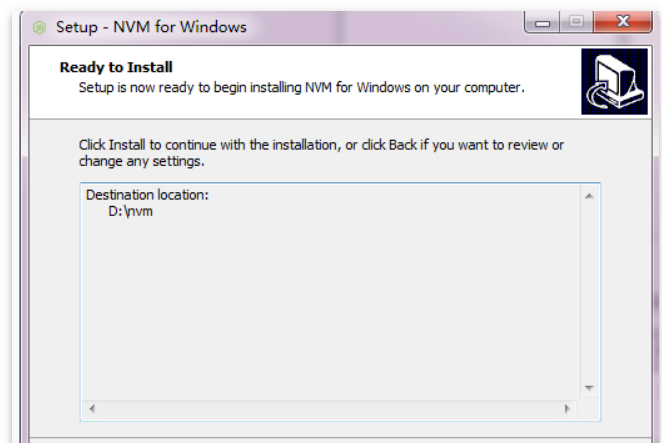Screen dimensions: 662x443
Task: Click the scroll right arrow in summary box
Action: pos(567,408)
